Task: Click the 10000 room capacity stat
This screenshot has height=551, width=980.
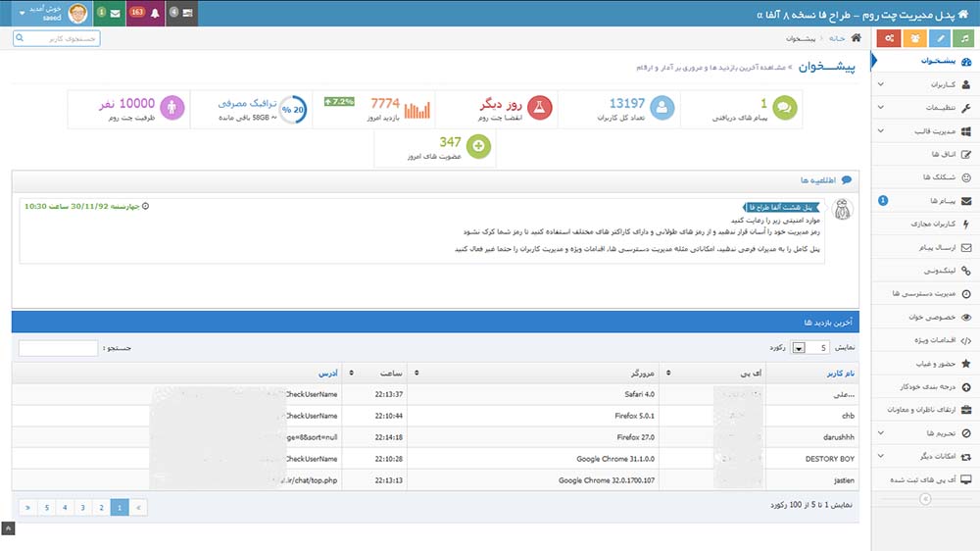Action: click(x=128, y=109)
